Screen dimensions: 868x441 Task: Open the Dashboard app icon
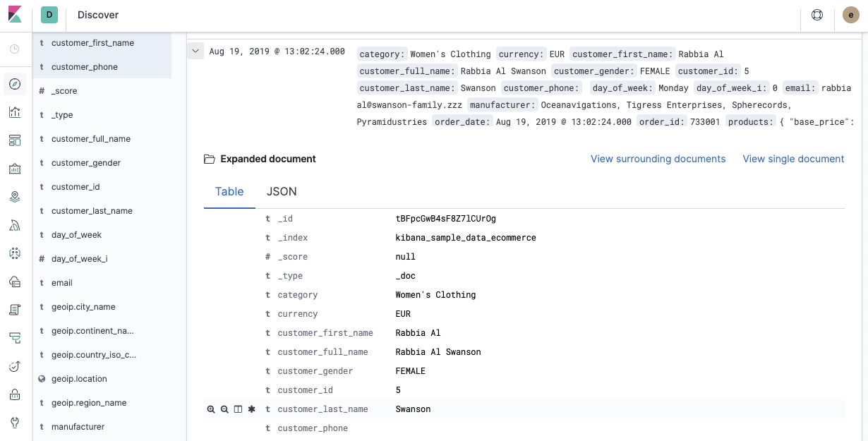[x=15, y=140]
